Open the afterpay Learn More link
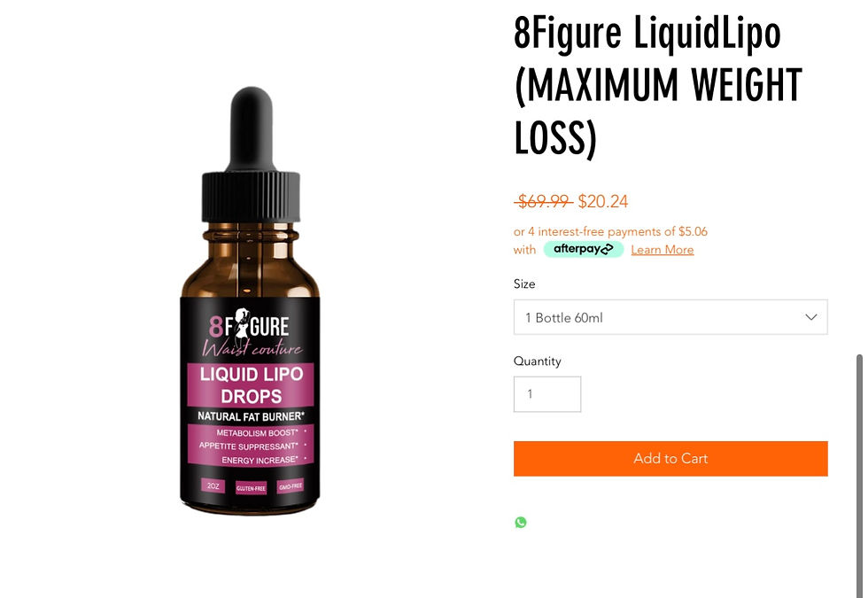 click(x=663, y=250)
